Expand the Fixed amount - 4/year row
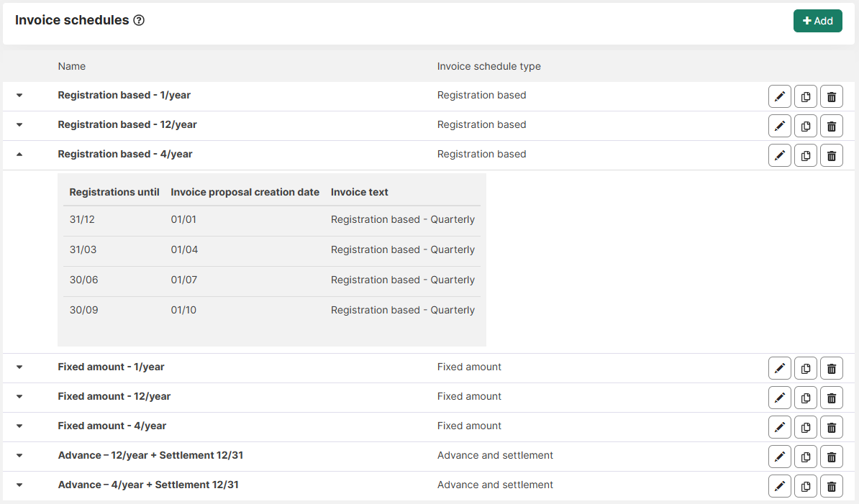Viewport: 859px width, 504px height. point(19,426)
